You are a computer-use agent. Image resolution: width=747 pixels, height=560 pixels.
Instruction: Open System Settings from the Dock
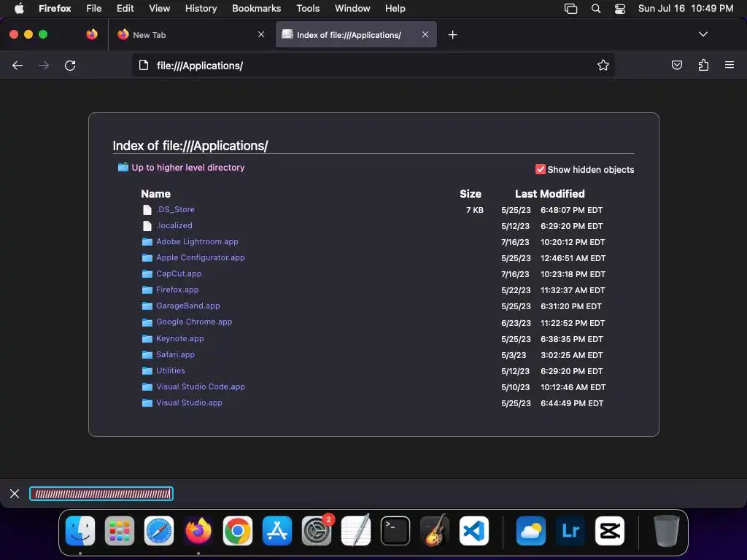[317, 531]
